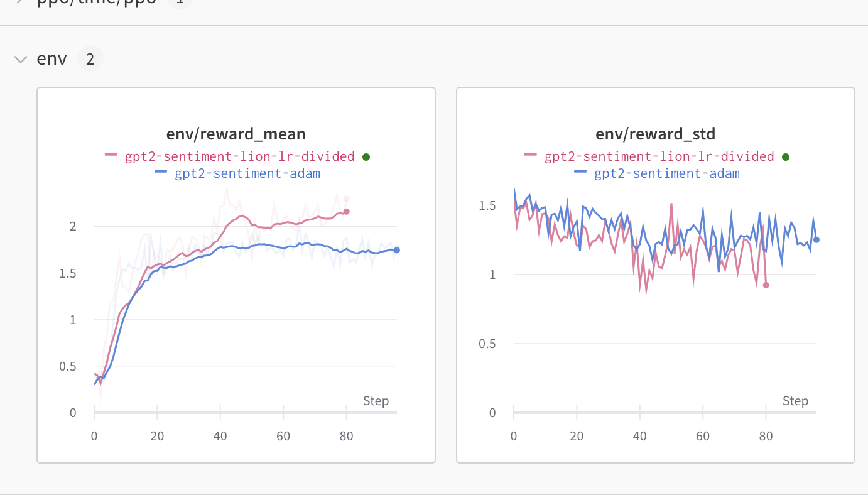Select gpt2-sentiment-adam in reward_mean legend
Viewport: 868px width, 495px height.
247,173
